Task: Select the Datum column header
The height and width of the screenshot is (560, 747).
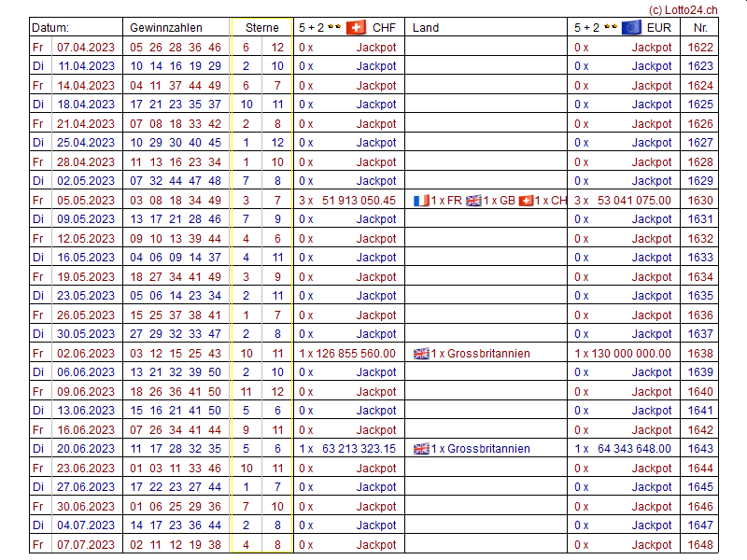Action: [x=50, y=28]
